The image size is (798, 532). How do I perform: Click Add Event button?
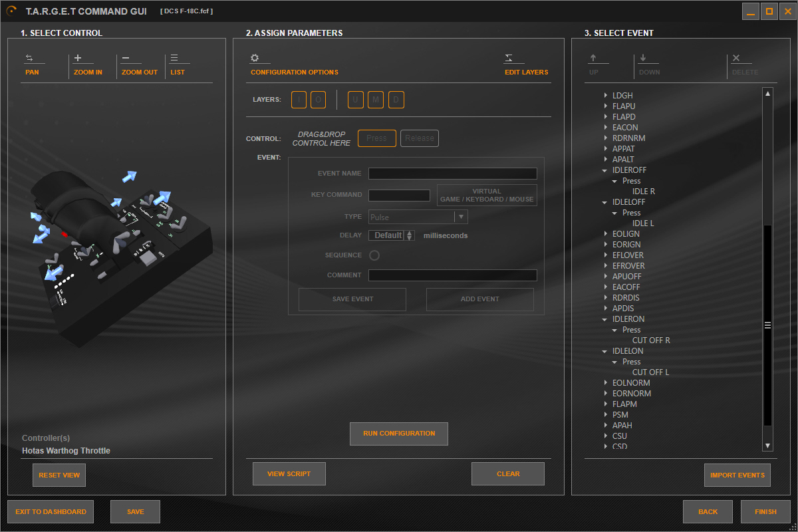(x=480, y=299)
